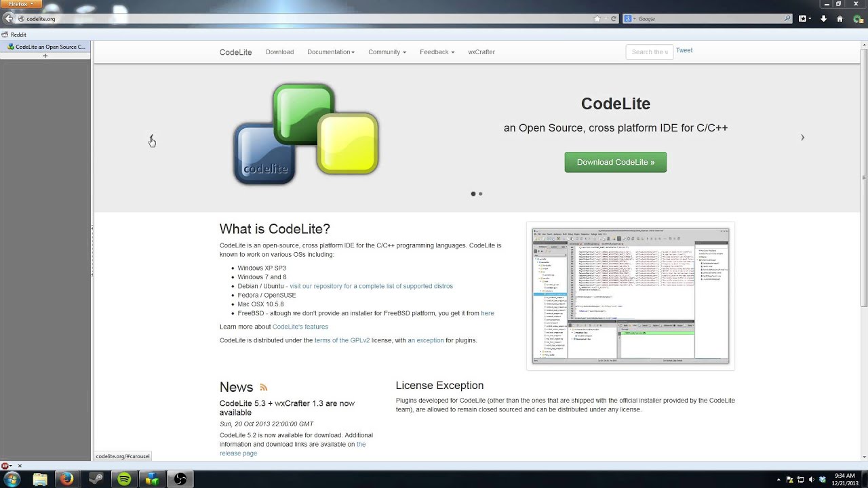Open the supported distros repository link
The width and height of the screenshot is (868, 488).
(x=371, y=286)
